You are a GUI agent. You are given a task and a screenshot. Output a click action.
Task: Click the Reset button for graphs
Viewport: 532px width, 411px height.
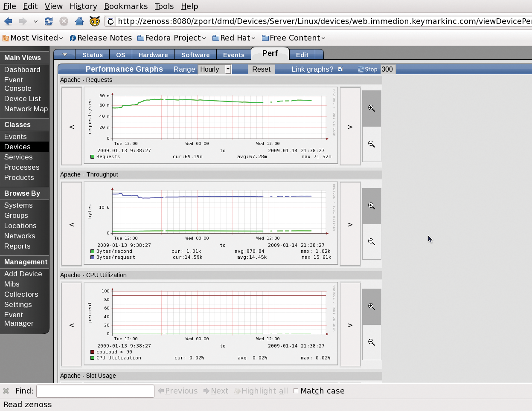[x=261, y=69]
